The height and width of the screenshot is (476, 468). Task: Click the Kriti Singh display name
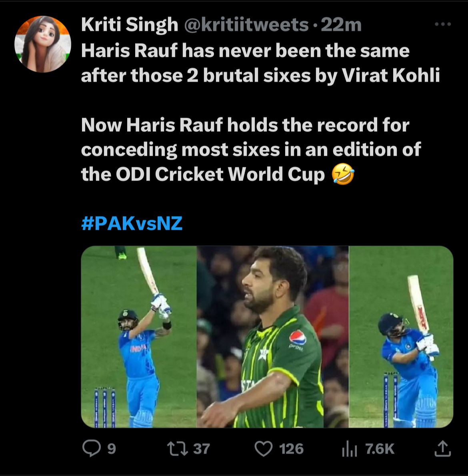129,25
